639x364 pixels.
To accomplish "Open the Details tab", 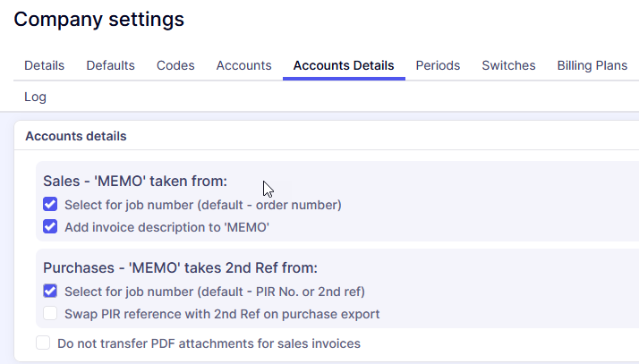I will coord(44,65).
